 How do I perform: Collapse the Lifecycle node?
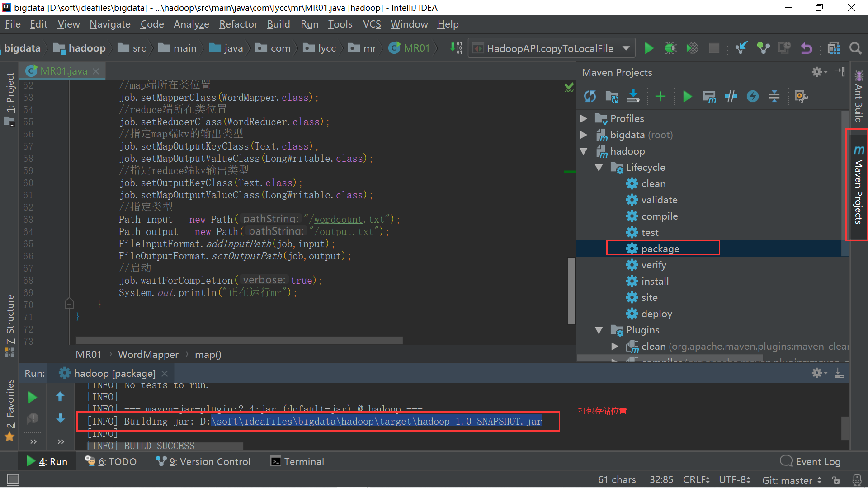599,168
